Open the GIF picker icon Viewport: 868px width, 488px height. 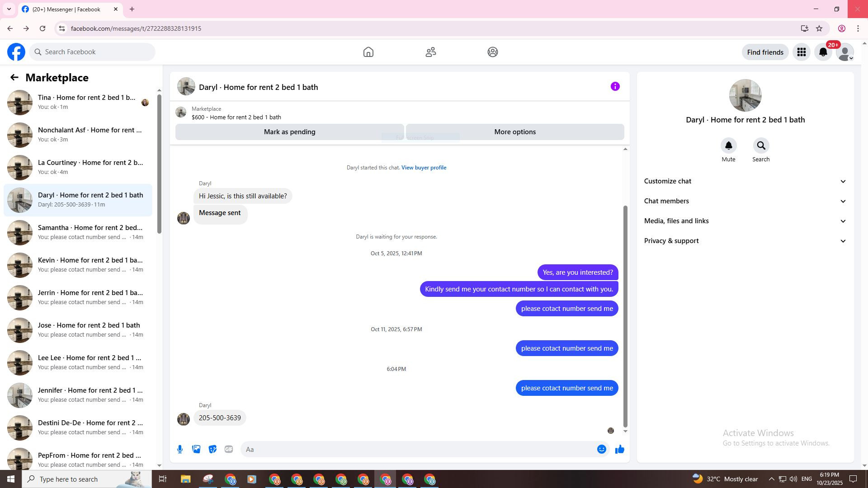click(x=229, y=449)
